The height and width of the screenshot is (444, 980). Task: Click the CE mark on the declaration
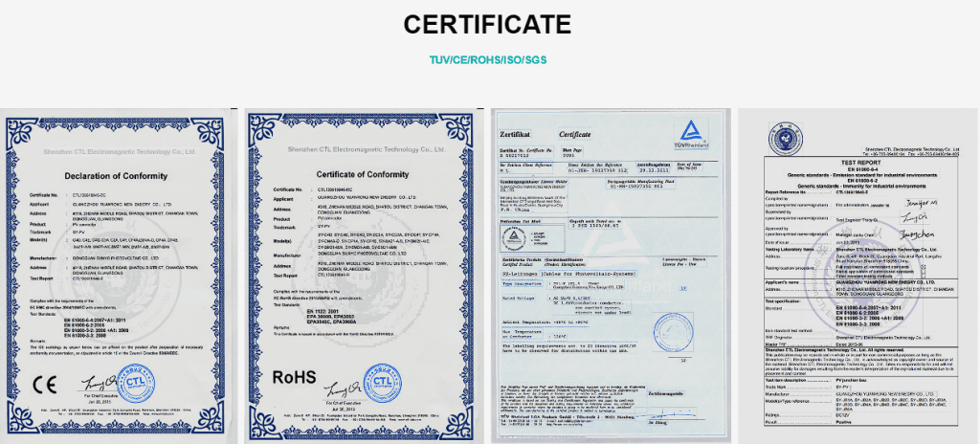tap(44, 385)
